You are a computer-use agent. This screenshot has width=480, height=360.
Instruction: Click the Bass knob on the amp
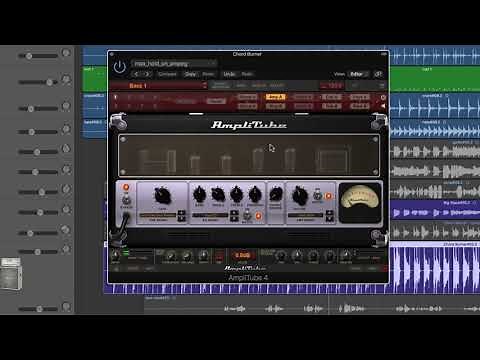point(199,194)
